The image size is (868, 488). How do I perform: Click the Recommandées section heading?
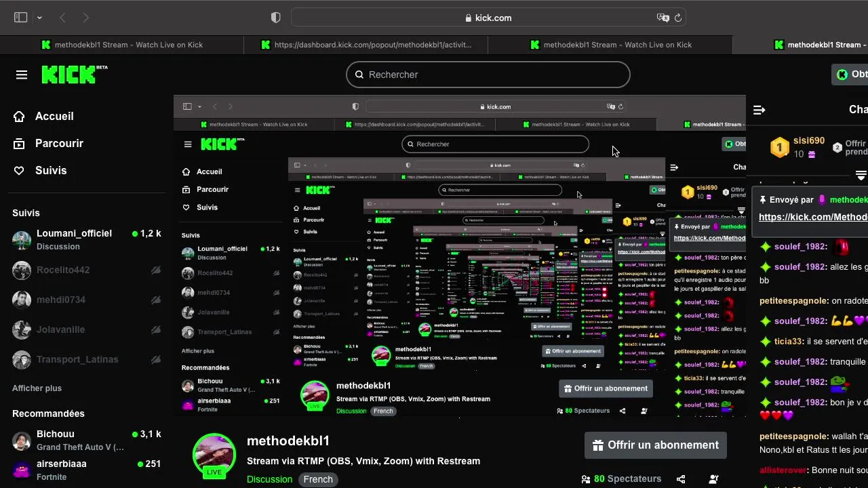coord(48,413)
